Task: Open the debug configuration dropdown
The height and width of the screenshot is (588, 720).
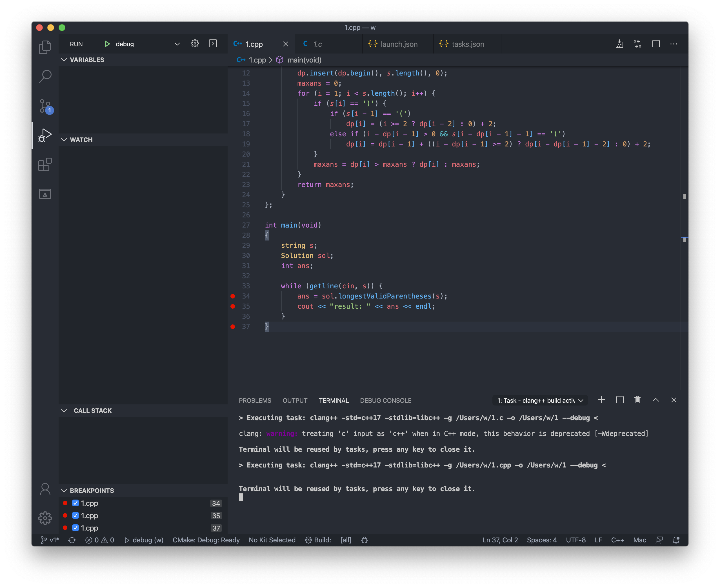Action: (x=177, y=44)
